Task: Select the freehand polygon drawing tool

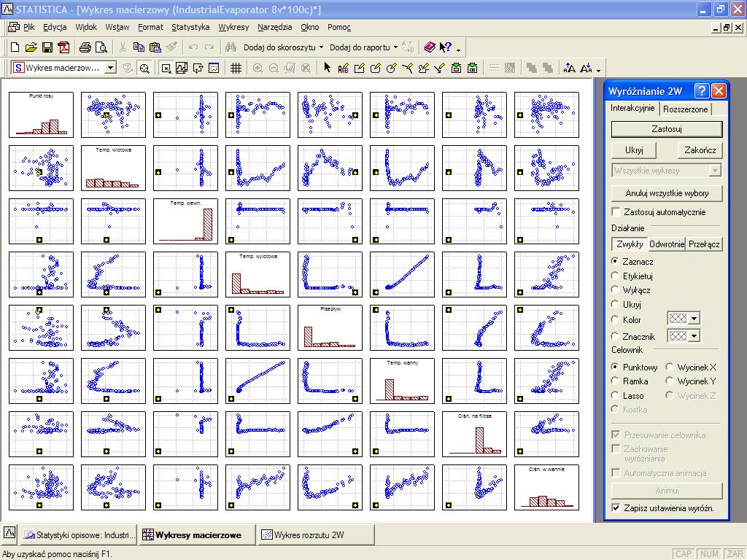Action: click(x=424, y=68)
